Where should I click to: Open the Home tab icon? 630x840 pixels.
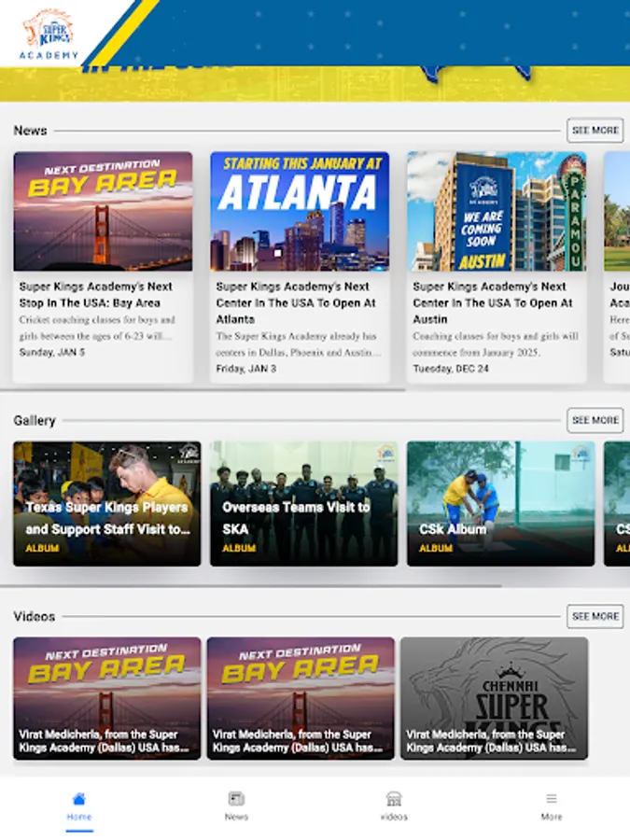pos(78,799)
